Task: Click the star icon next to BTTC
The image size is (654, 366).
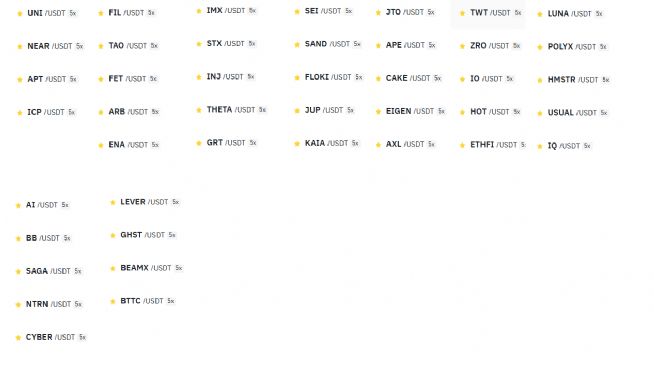Action: click(113, 302)
